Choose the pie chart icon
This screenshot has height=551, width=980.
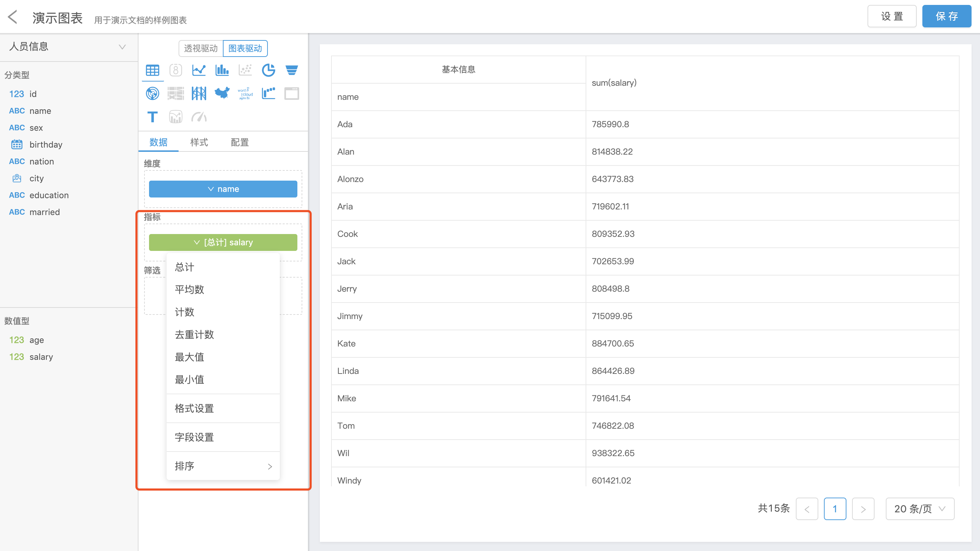268,70
